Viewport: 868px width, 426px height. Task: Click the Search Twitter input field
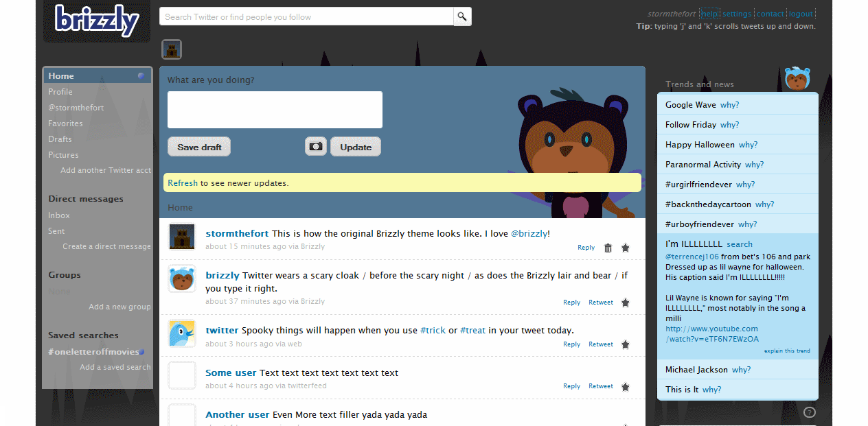306,16
